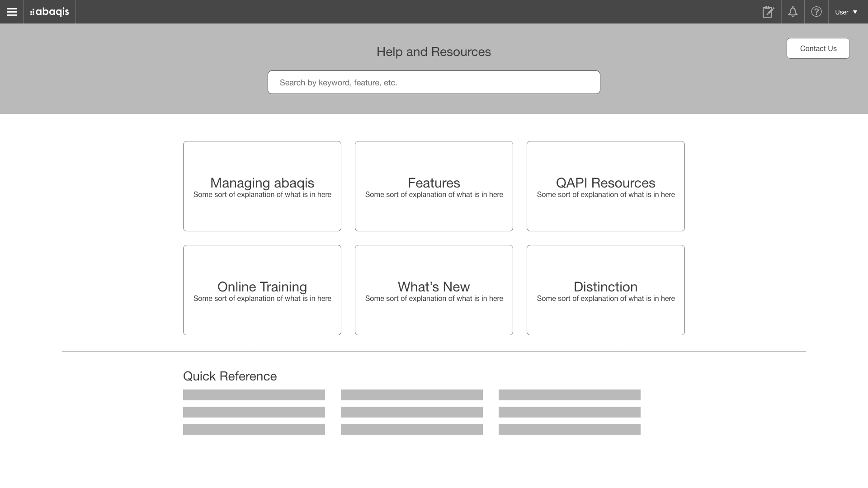868x488 pixels.
Task: Click the question mark help icon
Action: (x=816, y=12)
